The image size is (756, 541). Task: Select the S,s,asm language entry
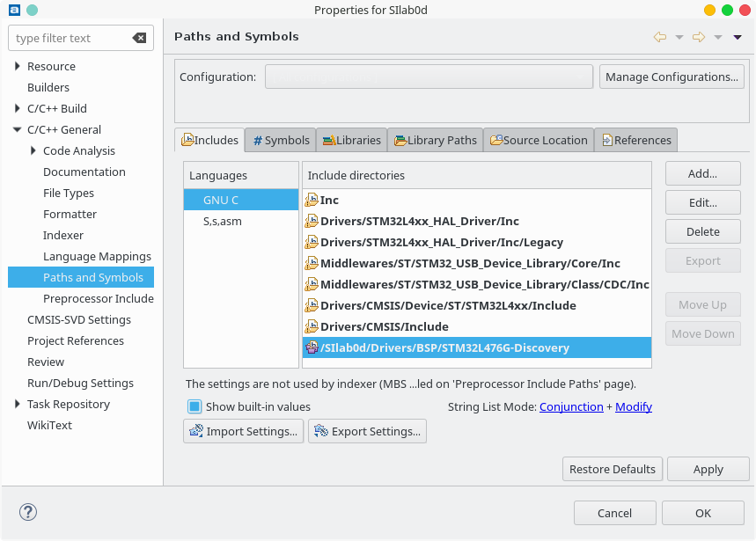pos(222,222)
